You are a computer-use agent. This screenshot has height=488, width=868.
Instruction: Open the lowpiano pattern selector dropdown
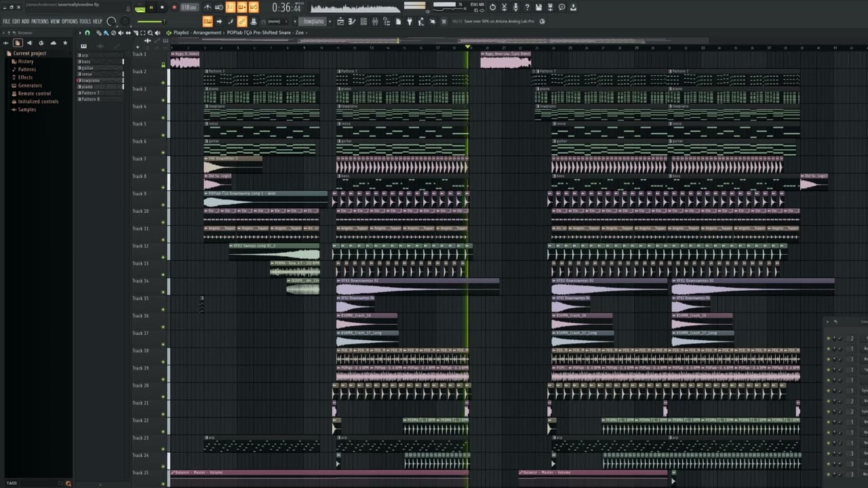(x=313, y=21)
